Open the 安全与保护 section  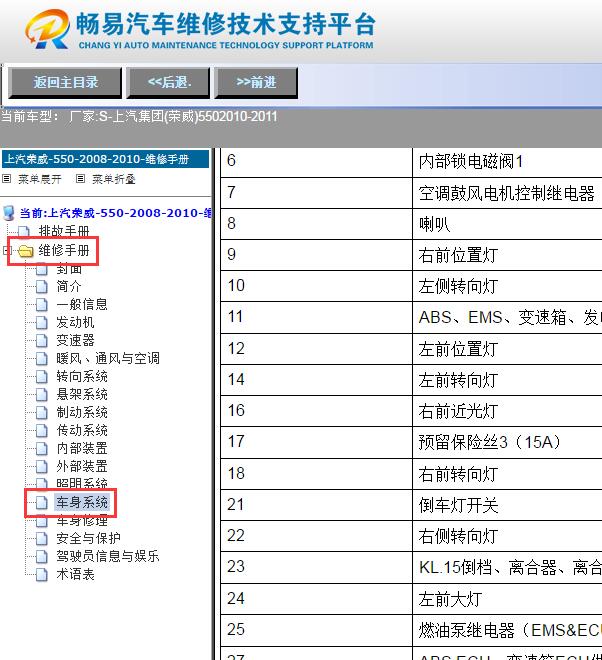[x=88, y=538]
